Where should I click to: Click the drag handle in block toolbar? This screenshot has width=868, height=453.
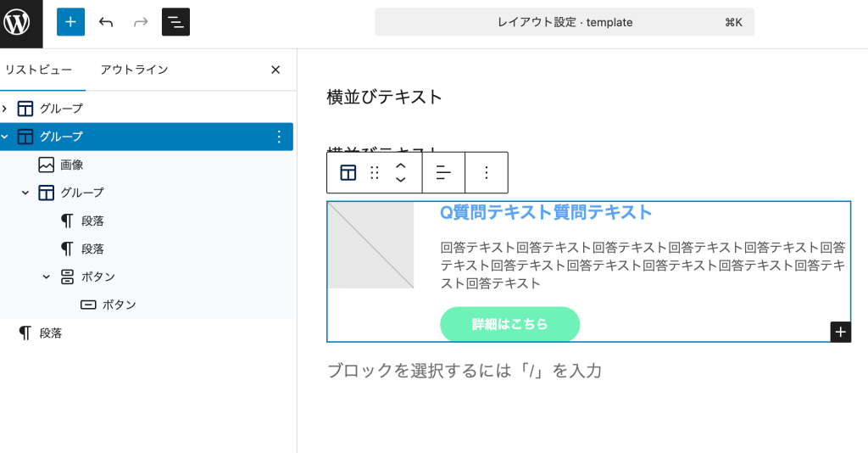(x=375, y=173)
